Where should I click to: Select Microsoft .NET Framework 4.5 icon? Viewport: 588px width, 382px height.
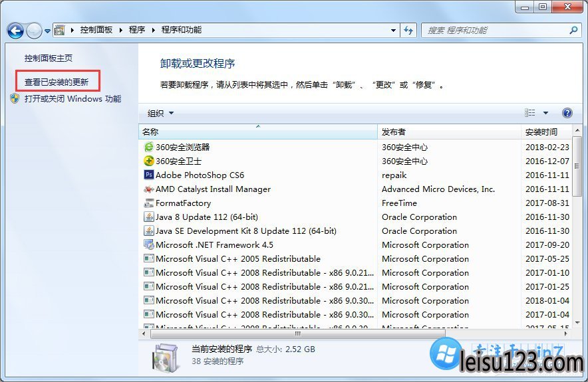tap(149, 244)
